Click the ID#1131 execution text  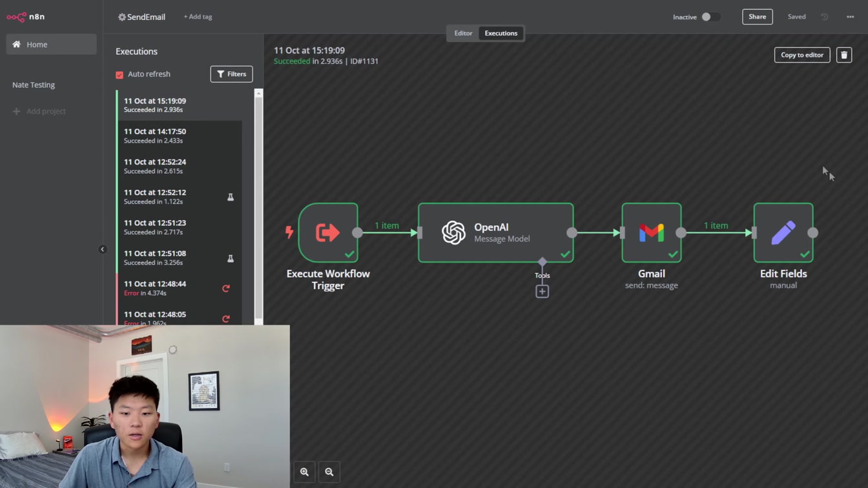pyautogui.click(x=364, y=61)
